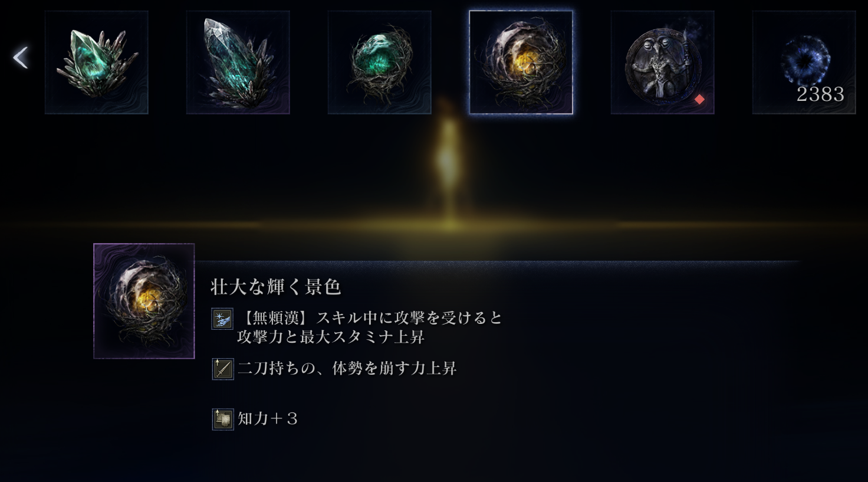
Task: Click the relic name 壮大な輝く景色
Action: pos(276,287)
